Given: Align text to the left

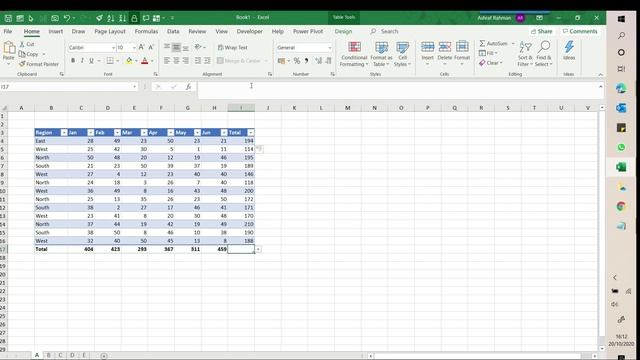Looking at the screenshot, I should coord(167,61).
